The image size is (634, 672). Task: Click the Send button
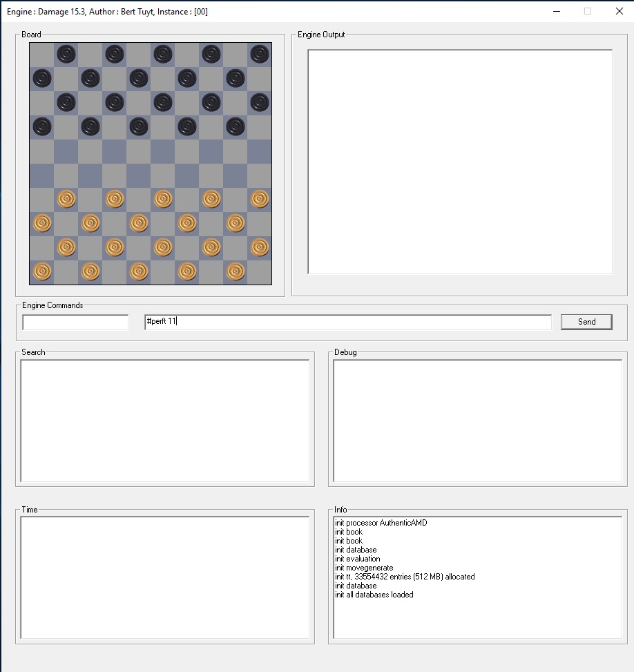[x=586, y=322]
